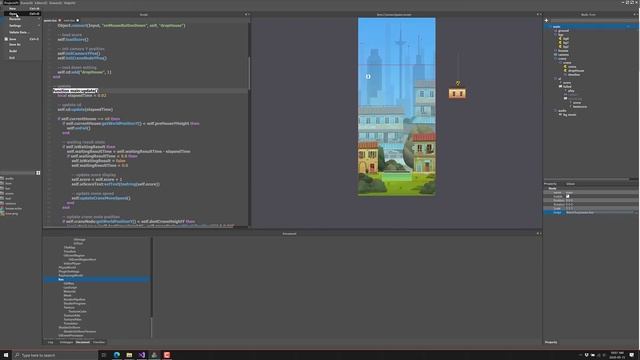
Task: Select the highlighted Script property row
Action: (x=590, y=213)
